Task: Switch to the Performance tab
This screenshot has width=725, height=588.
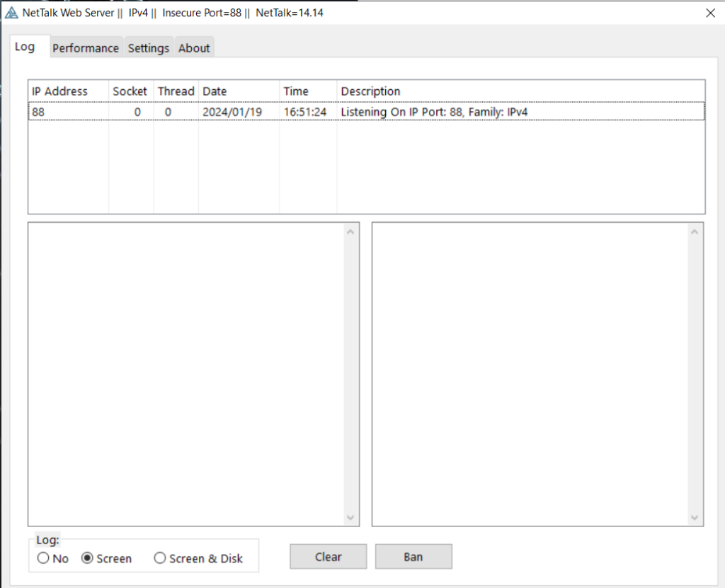Action: coord(86,48)
